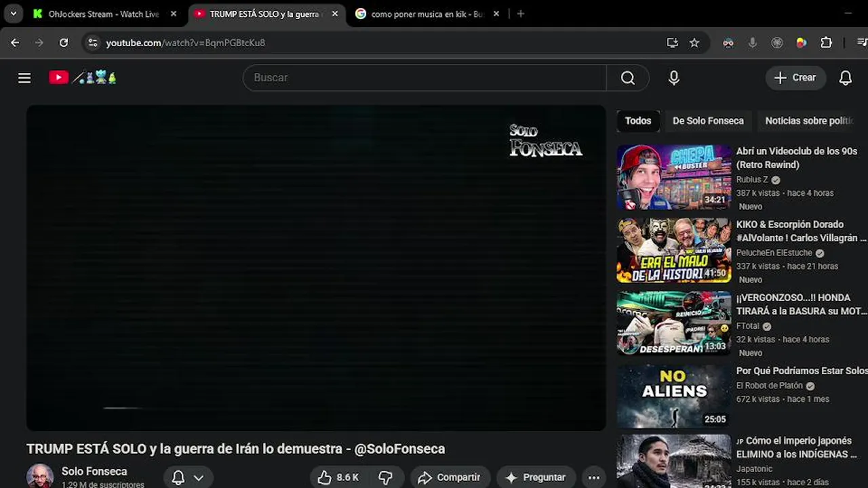
Task: Click the colorful circle extension icon
Action: [x=802, y=43]
